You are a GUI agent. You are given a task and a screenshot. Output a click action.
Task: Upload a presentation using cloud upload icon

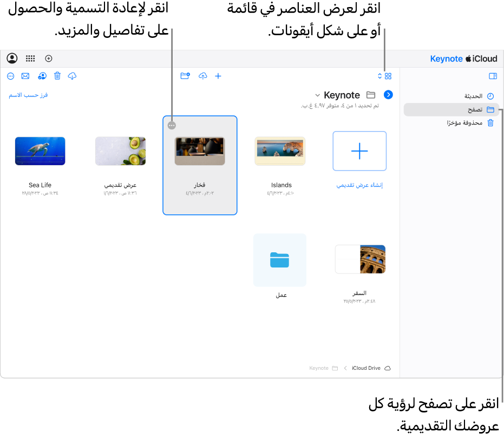[203, 76]
